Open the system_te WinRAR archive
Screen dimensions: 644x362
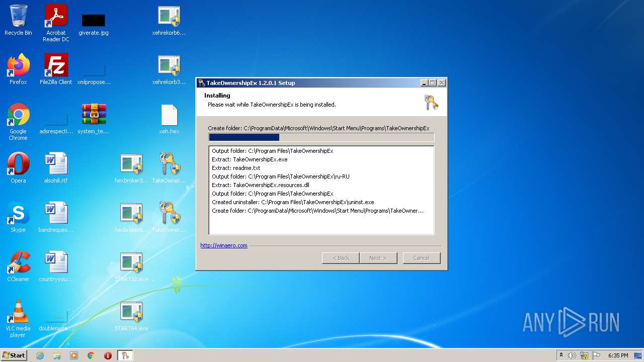point(94,119)
